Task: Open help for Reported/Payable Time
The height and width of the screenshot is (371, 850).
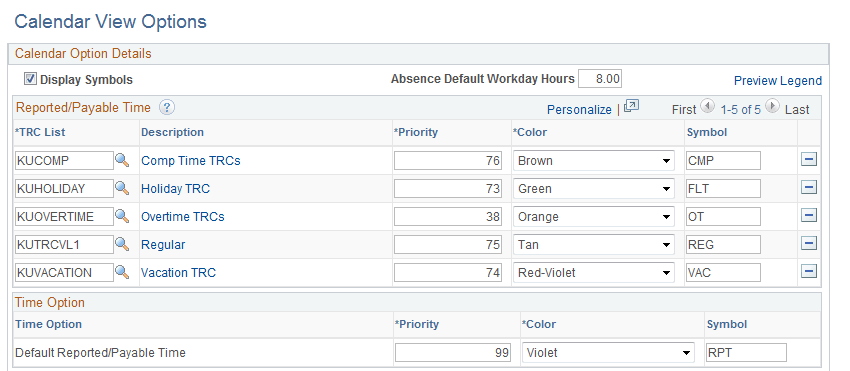Action: click(166, 107)
